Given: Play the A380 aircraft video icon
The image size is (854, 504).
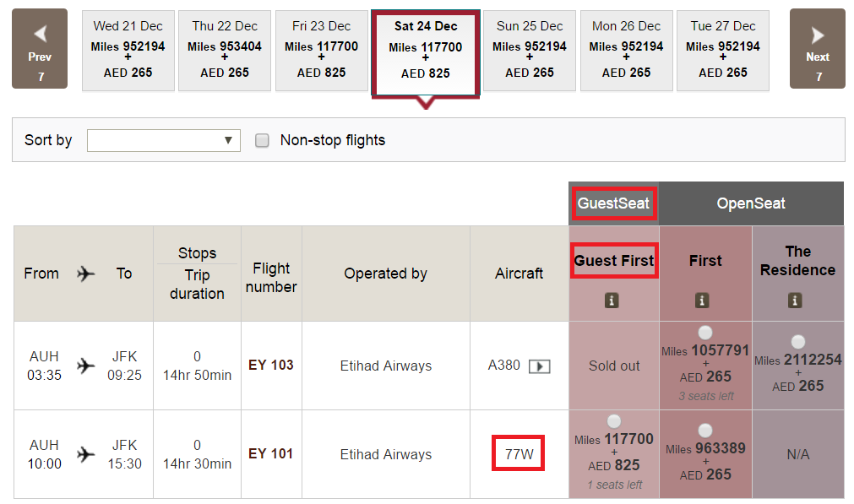Looking at the screenshot, I should [539, 366].
